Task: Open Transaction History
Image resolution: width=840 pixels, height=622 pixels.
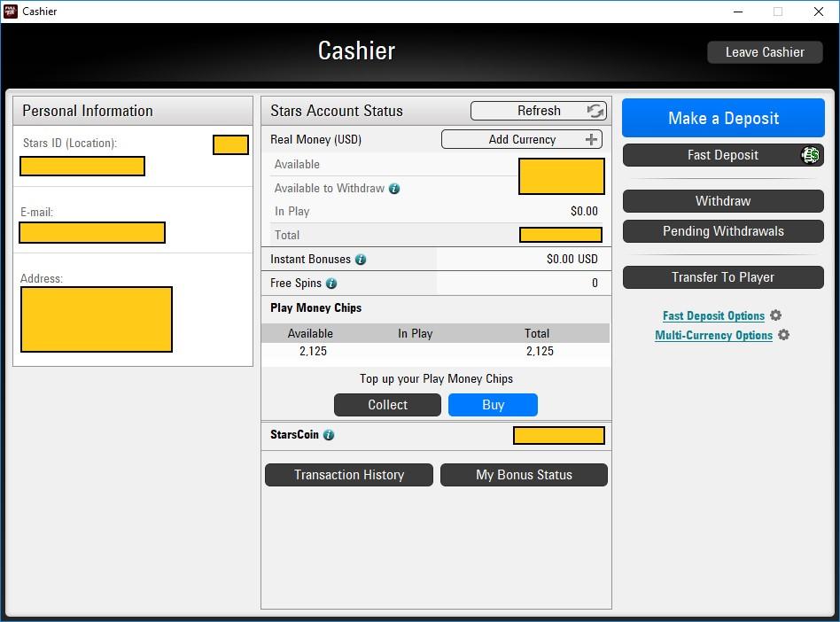Action: [349, 475]
